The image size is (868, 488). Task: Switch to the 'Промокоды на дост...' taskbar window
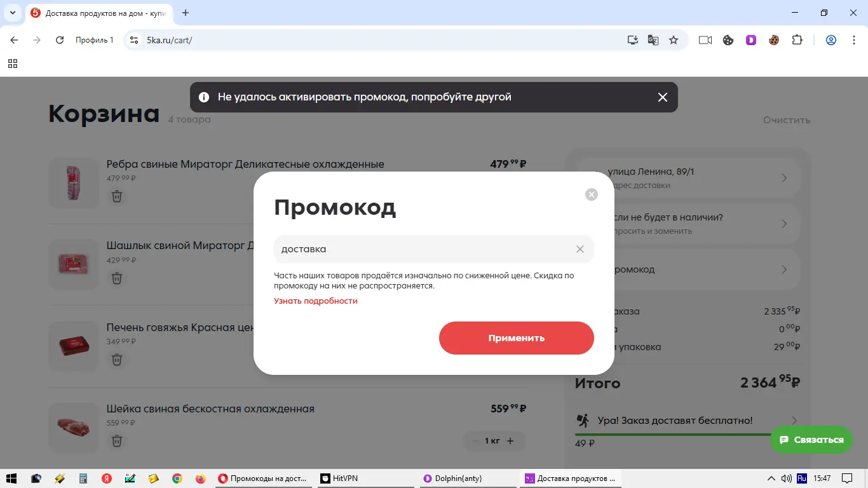[264, 478]
